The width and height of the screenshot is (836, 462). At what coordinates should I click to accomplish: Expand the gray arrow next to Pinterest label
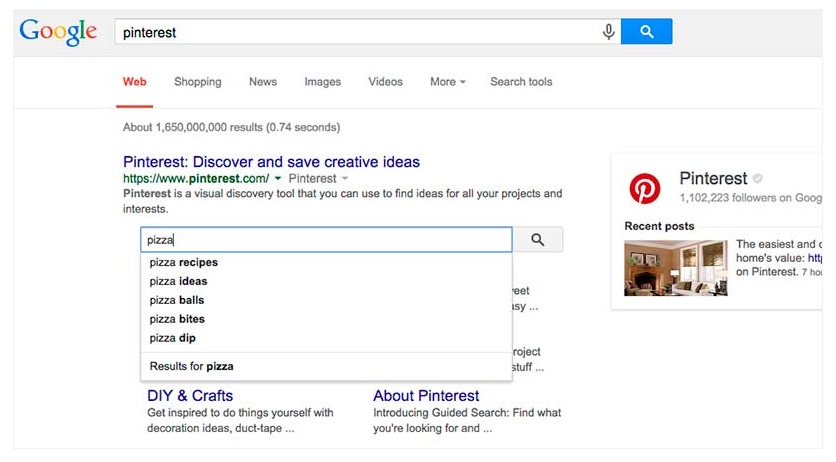(x=345, y=179)
